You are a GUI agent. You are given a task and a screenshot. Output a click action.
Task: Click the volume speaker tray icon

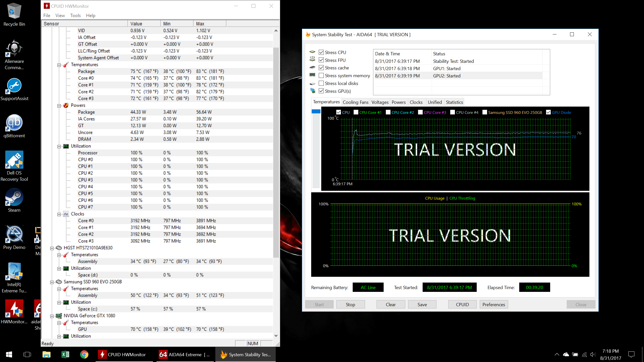point(593,354)
